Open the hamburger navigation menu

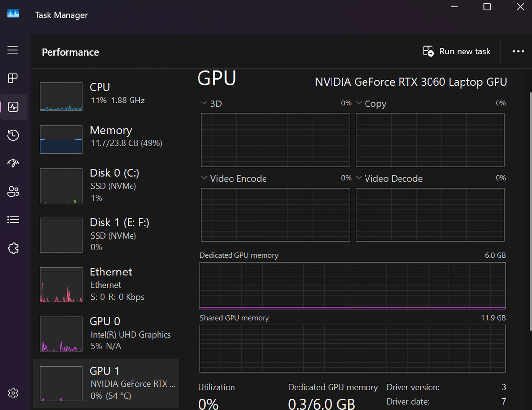pyautogui.click(x=13, y=50)
